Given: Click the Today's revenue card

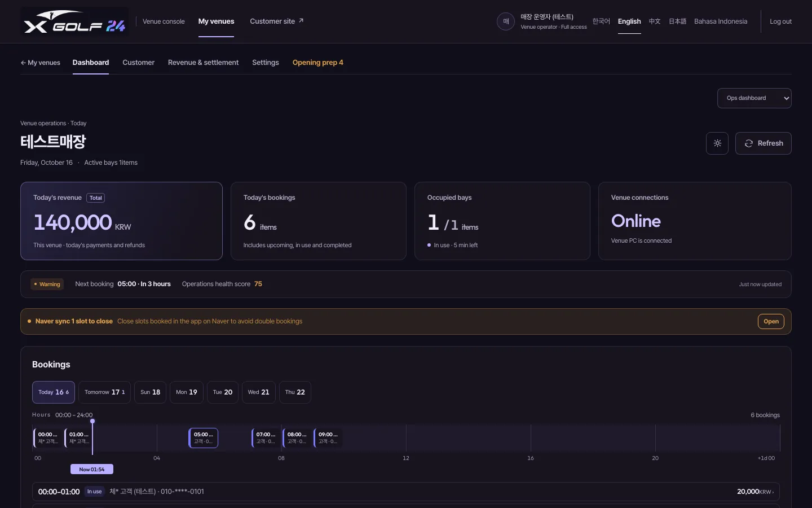Looking at the screenshot, I should 121,221.
